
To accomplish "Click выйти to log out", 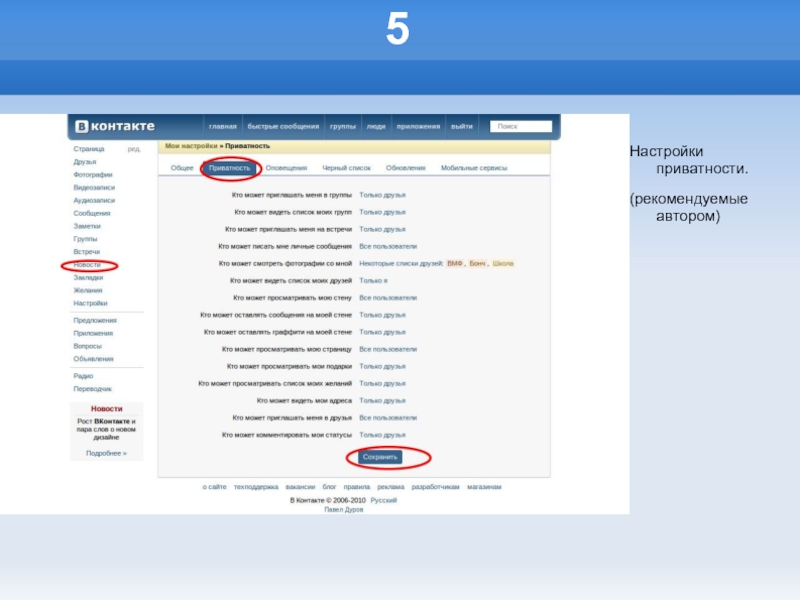I will click(462, 127).
